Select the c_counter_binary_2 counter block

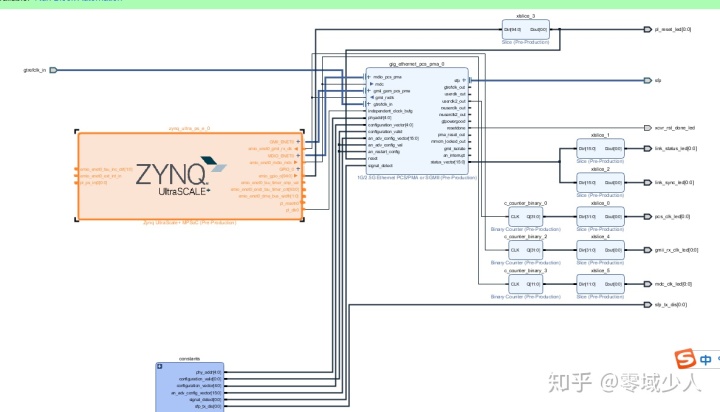point(525,250)
